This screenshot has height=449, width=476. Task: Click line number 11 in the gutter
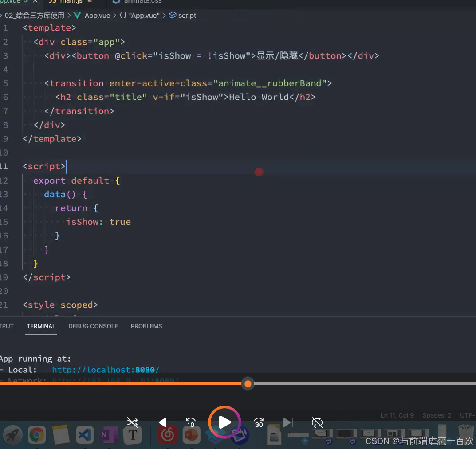tap(4, 166)
